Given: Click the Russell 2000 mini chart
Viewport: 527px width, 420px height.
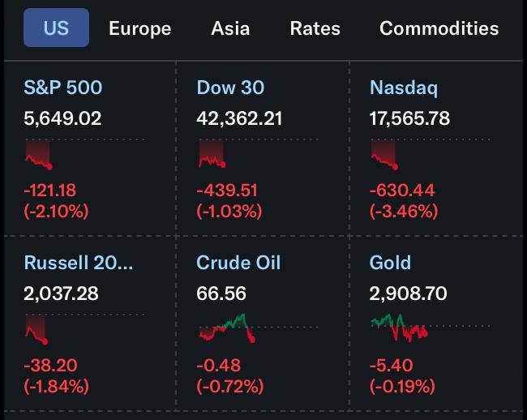Looking at the screenshot, I should [36, 329].
